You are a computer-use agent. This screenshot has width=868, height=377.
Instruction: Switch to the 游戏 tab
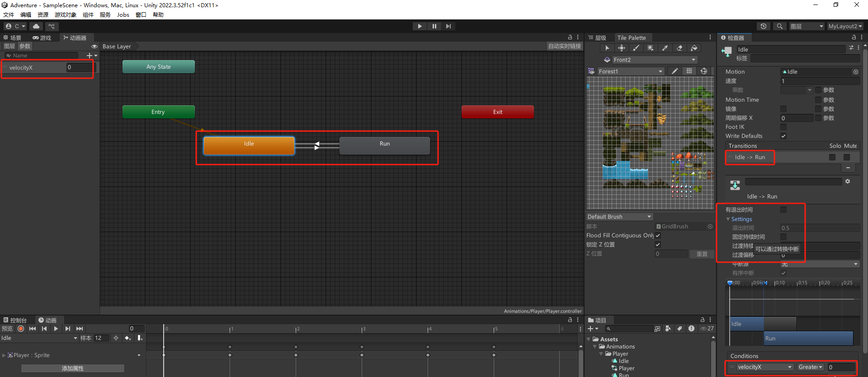(x=42, y=38)
